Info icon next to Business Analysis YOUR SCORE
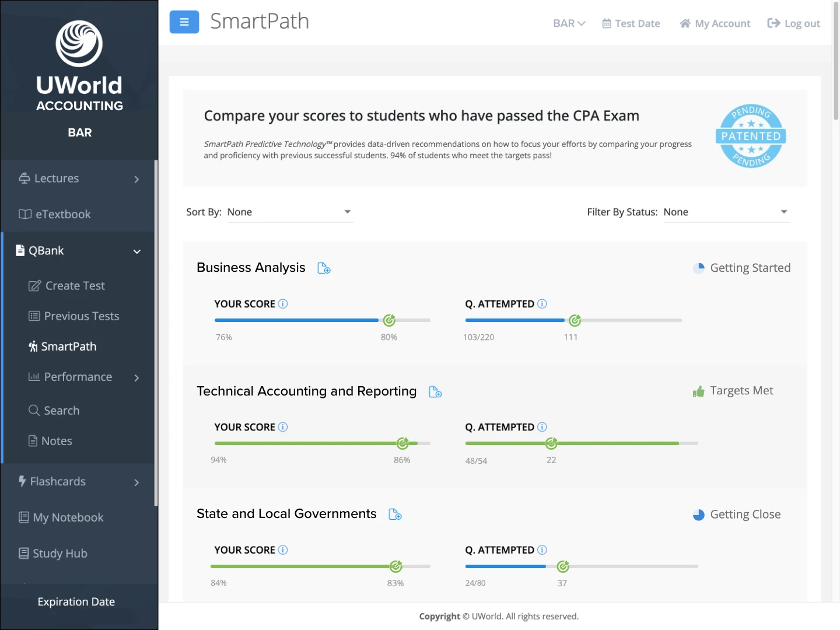The height and width of the screenshot is (630, 840). [283, 304]
